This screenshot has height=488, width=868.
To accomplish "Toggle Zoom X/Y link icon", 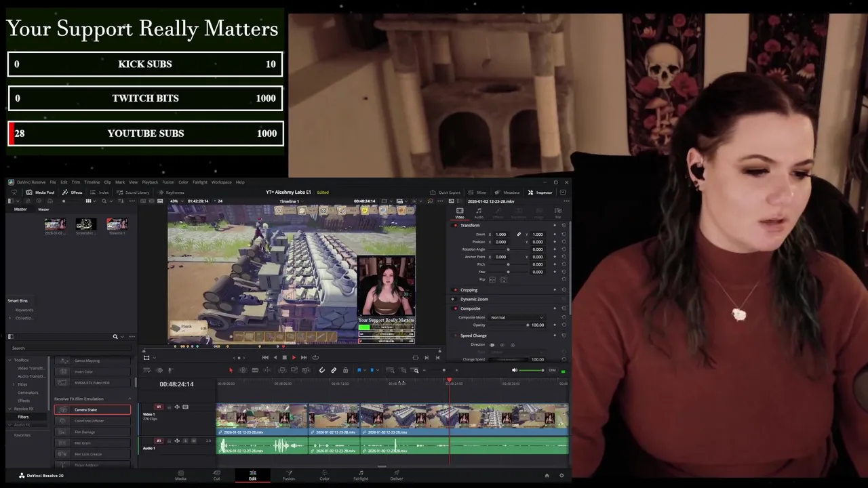I will (x=519, y=235).
